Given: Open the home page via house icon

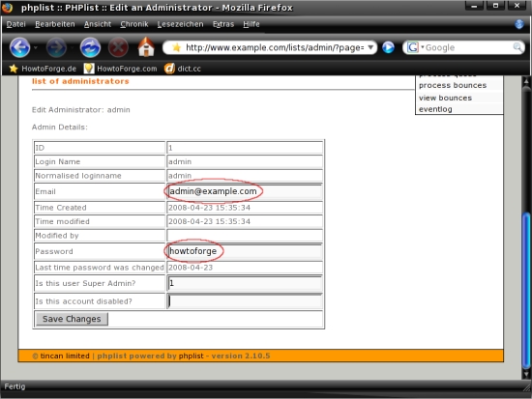Looking at the screenshot, I should [146, 46].
